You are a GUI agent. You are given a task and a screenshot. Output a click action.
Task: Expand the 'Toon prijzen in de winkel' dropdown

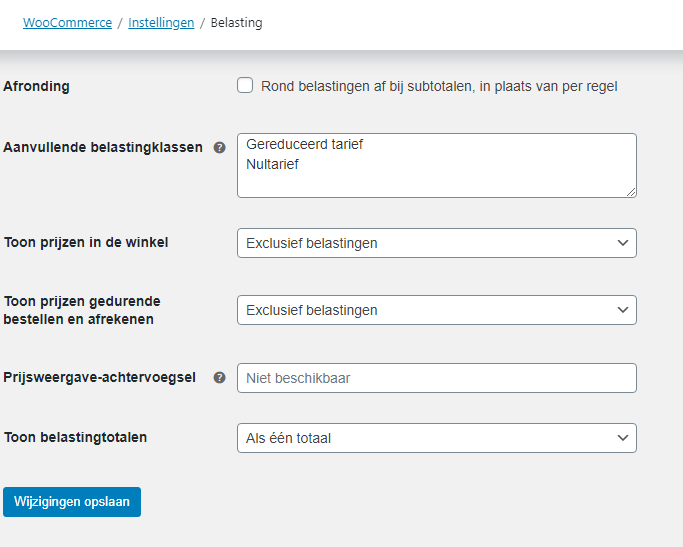tap(437, 243)
